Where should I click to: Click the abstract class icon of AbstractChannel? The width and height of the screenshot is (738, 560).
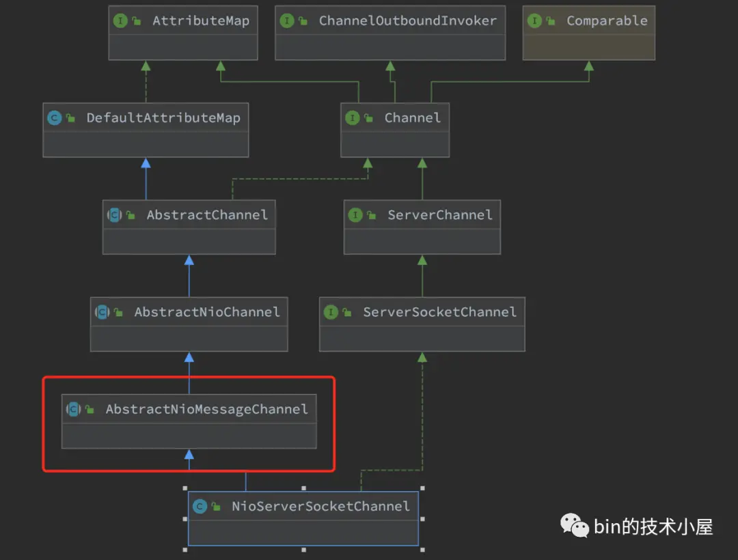(114, 215)
